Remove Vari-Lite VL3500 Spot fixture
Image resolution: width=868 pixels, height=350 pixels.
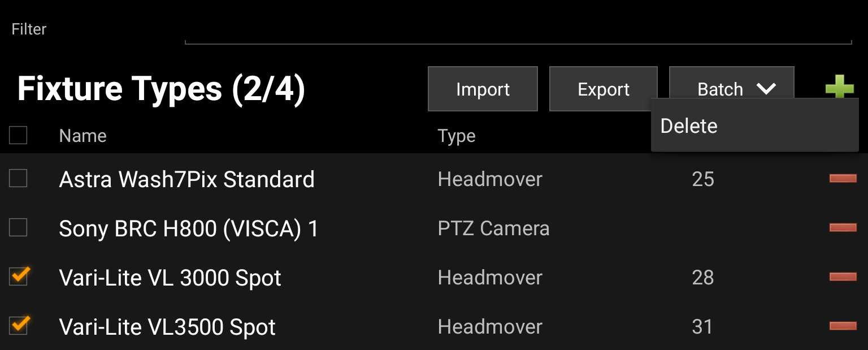[843, 326]
